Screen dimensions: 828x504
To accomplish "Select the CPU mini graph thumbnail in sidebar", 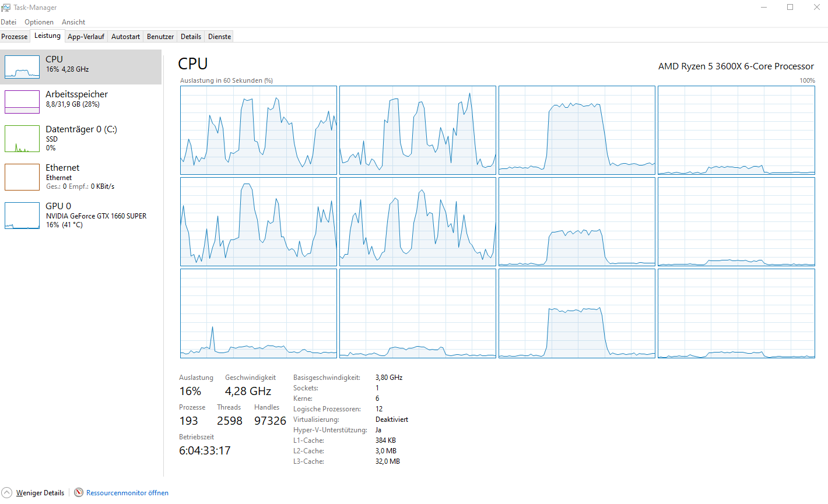I will (22, 67).
